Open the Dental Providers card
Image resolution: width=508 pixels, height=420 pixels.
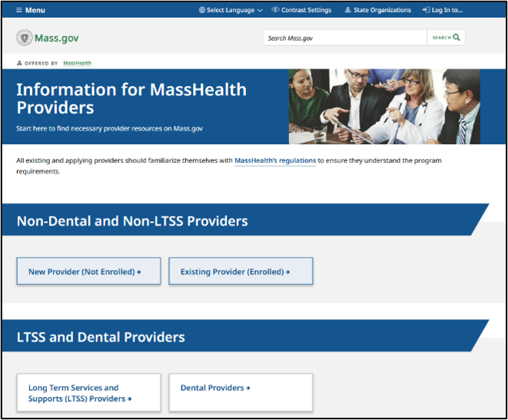pos(241,392)
